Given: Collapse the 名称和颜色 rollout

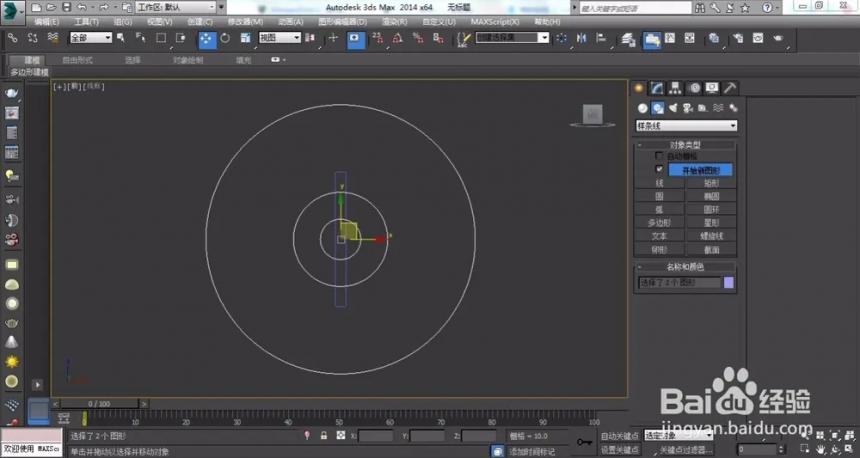Looking at the screenshot, I should click(686, 267).
